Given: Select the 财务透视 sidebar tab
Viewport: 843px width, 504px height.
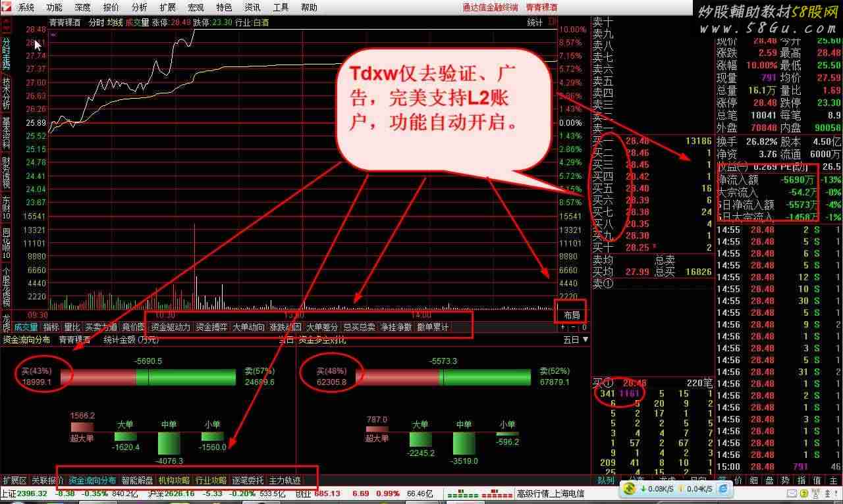Looking at the screenshot, I should 6,173.
